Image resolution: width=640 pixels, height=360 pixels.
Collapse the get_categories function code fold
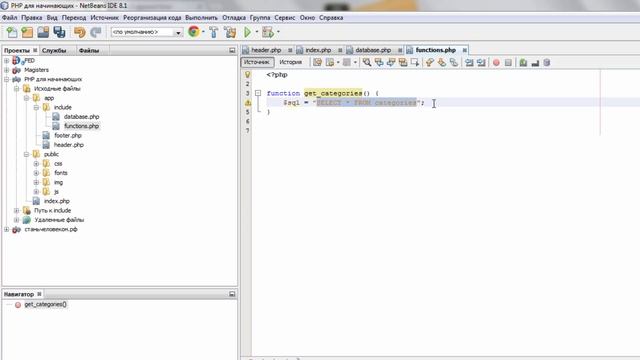258,93
